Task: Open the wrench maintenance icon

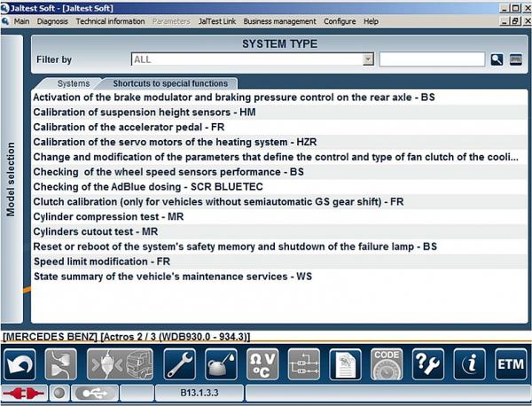Action: click(179, 364)
